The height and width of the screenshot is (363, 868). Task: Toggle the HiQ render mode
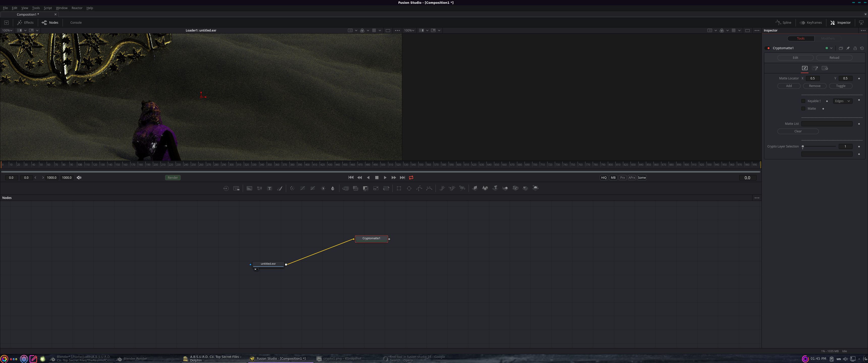[x=604, y=178]
